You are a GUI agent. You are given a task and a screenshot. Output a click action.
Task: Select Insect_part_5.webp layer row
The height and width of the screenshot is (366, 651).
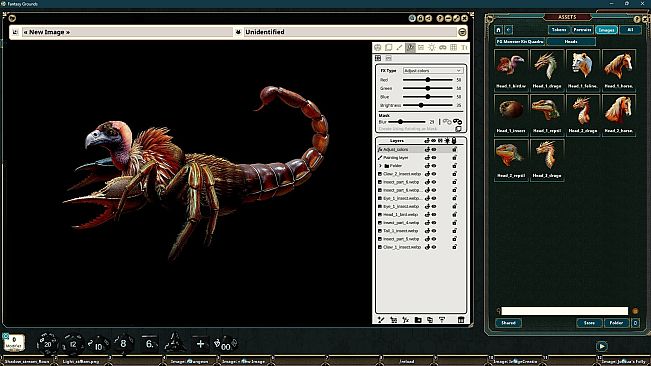point(418,239)
